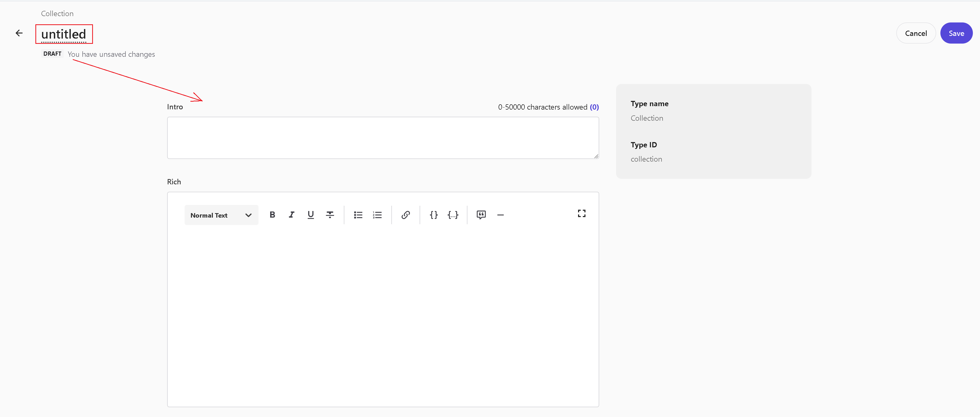Insert a numbered list
980x417 pixels.
pyautogui.click(x=377, y=215)
